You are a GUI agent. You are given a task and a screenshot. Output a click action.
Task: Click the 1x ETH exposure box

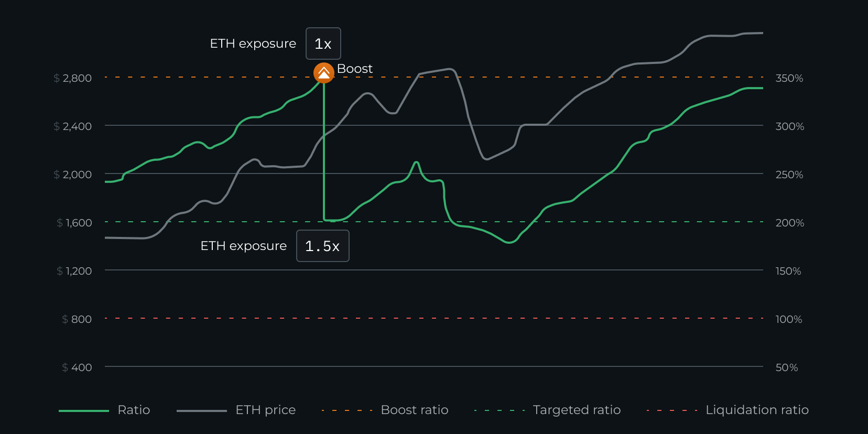pyautogui.click(x=323, y=44)
